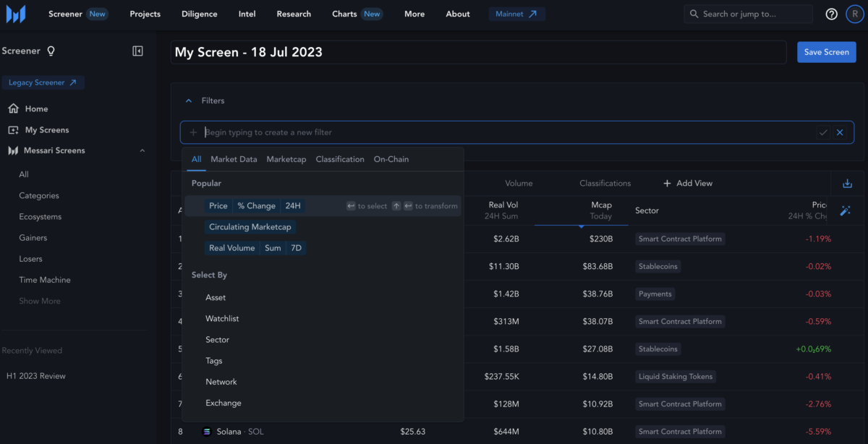Viewport: 868px width, 444px height.
Task: Collapse the Filters section chevron
Action: click(x=189, y=101)
